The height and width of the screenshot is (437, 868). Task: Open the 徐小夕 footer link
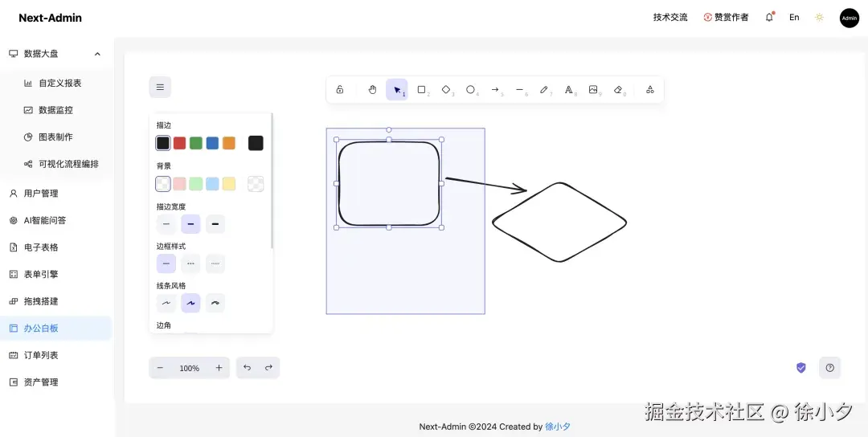(x=558, y=427)
